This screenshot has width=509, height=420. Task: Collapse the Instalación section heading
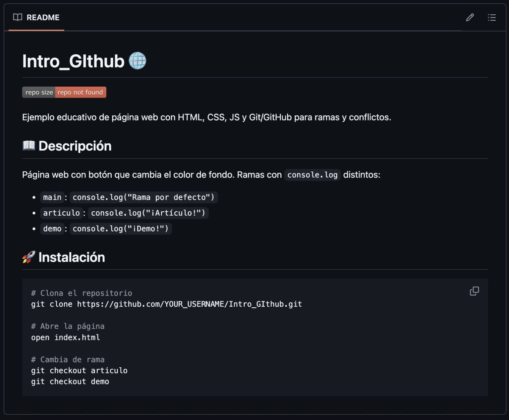[x=72, y=257]
